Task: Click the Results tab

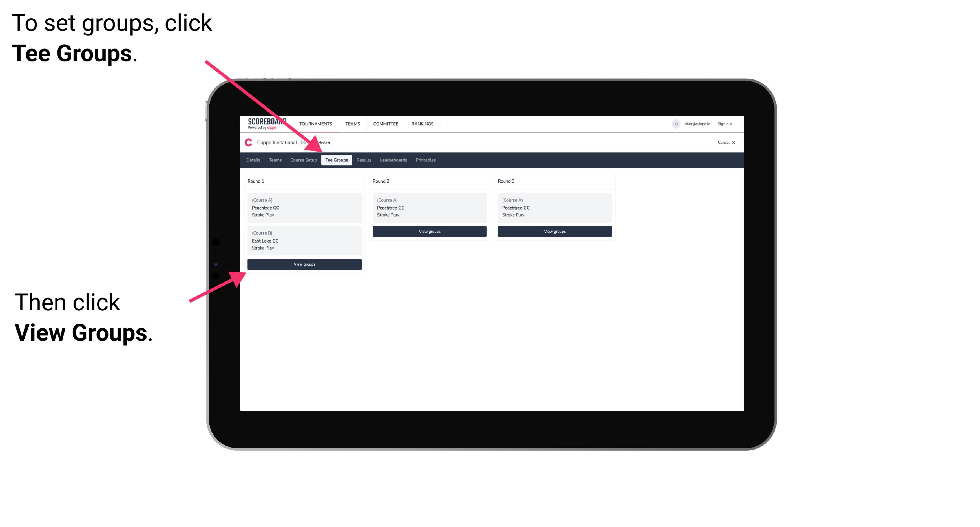Action: (363, 160)
